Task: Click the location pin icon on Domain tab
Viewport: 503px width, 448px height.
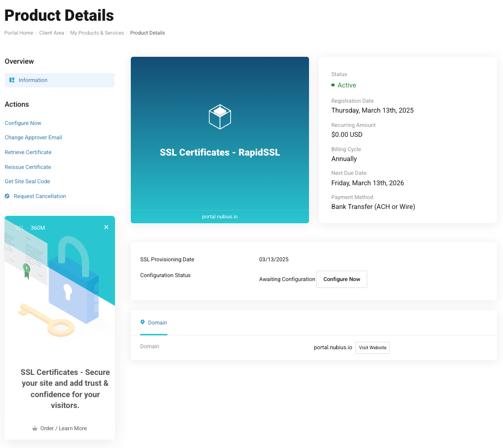Action: tap(143, 322)
